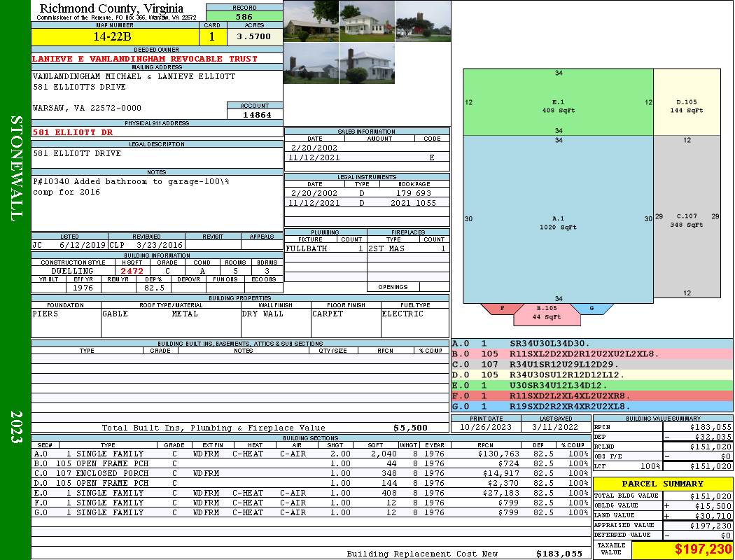735x560 pixels.
Task: Click WARSAW, VA 22572-0000 mailing line
Action: 87,108
